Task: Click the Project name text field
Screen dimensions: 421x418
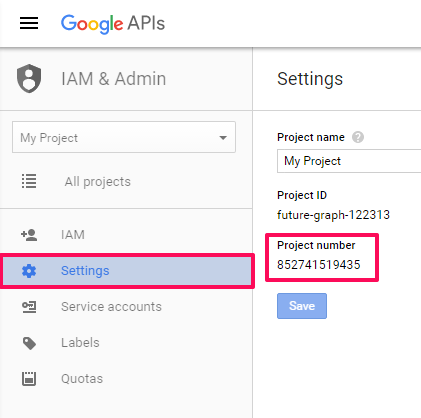Action: (349, 161)
